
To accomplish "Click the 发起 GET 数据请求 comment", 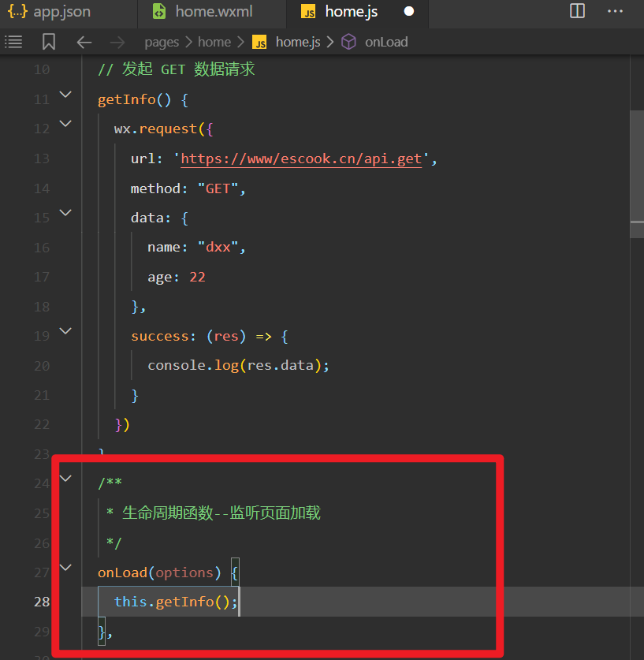I will (177, 69).
